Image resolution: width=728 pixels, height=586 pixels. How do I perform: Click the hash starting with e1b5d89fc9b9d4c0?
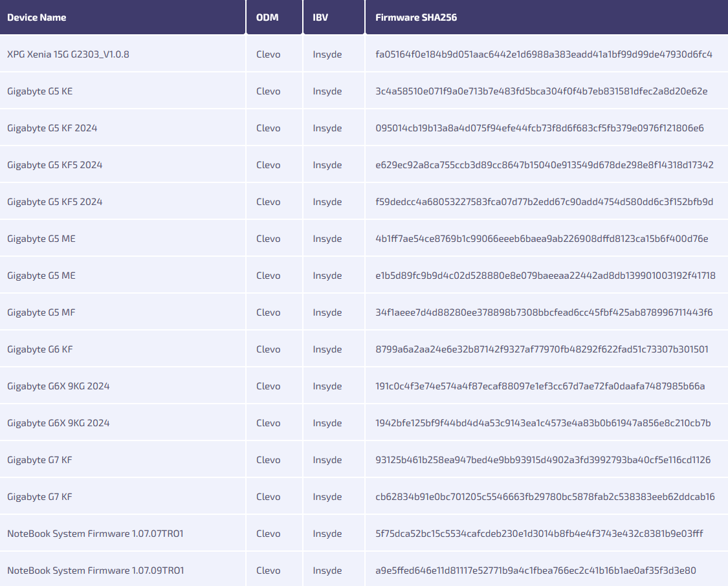click(x=546, y=276)
